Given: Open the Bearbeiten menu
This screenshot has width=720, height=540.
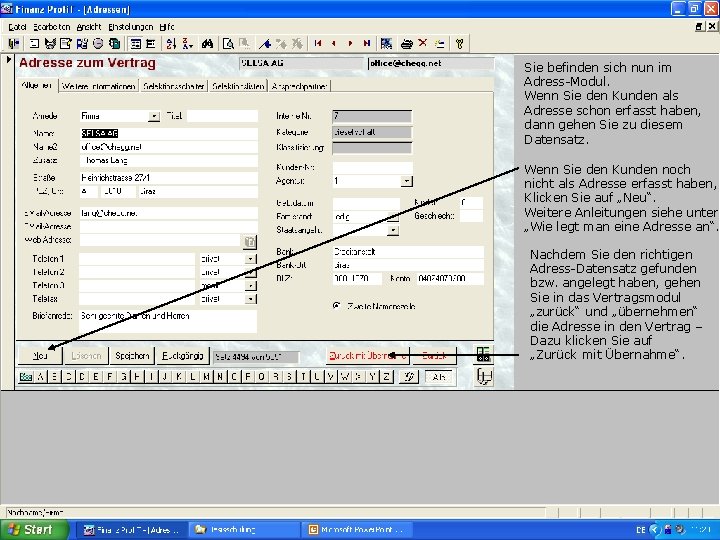Looking at the screenshot, I should [x=51, y=27].
